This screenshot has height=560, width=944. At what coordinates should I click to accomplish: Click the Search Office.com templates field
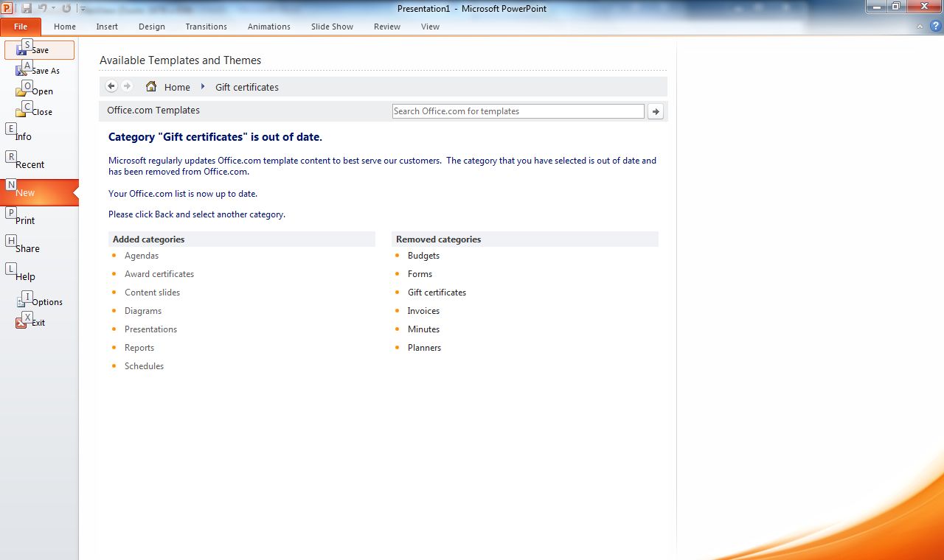(x=518, y=111)
